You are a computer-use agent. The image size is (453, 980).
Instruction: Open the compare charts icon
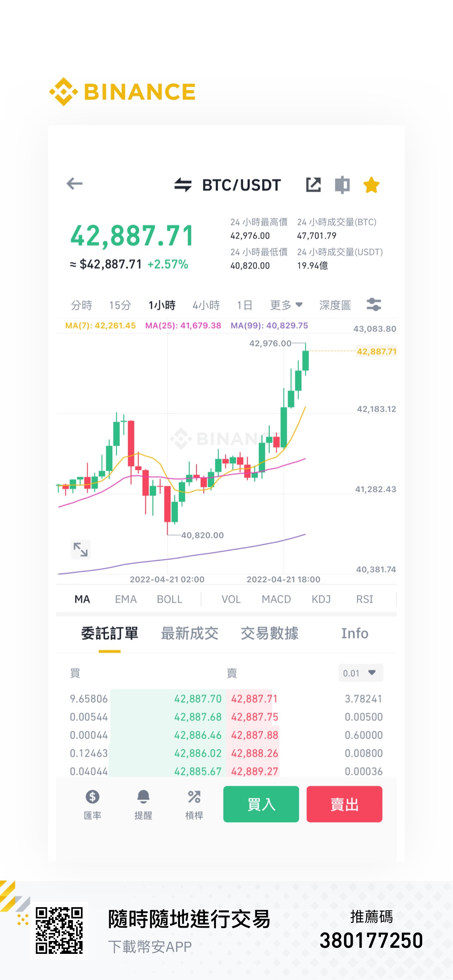coord(342,185)
